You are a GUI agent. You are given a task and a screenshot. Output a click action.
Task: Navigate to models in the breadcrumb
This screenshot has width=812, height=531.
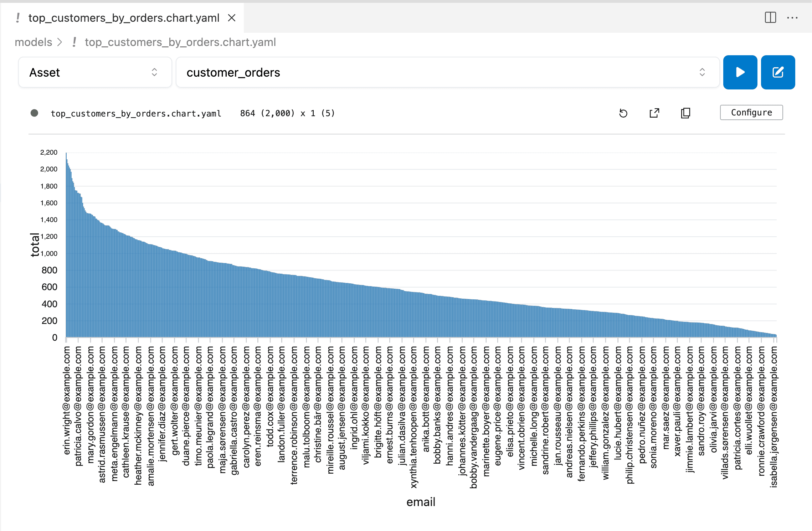pyautogui.click(x=33, y=42)
